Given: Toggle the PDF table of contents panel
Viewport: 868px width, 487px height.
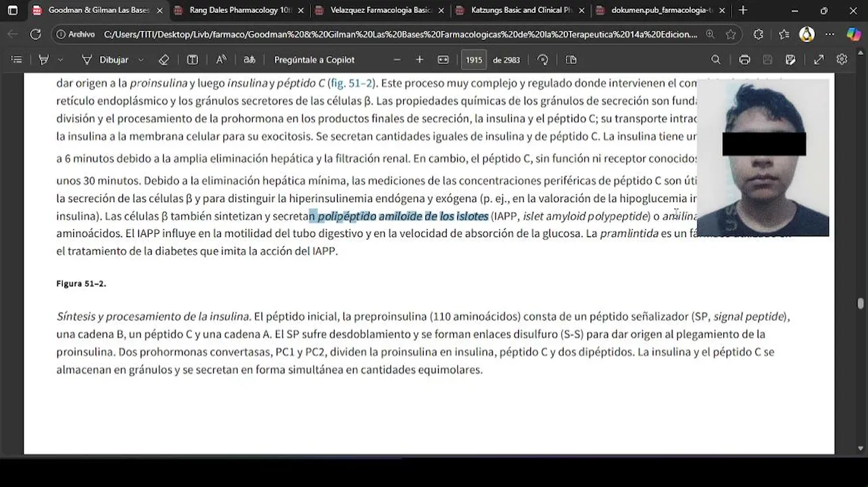Looking at the screenshot, I should pyautogui.click(x=17, y=60).
